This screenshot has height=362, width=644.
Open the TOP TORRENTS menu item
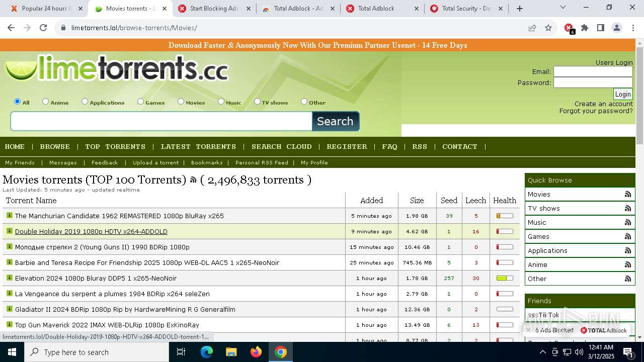tap(115, 147)
